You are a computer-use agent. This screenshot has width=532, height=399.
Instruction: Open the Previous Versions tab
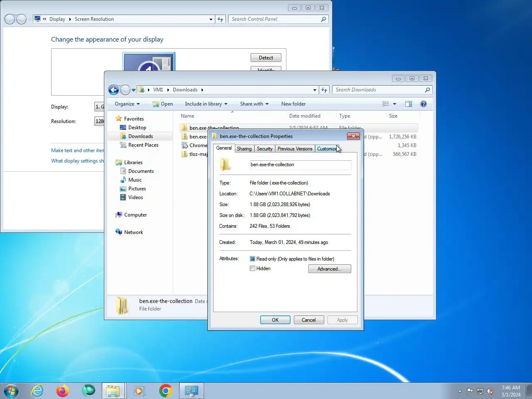pos(295,149)
